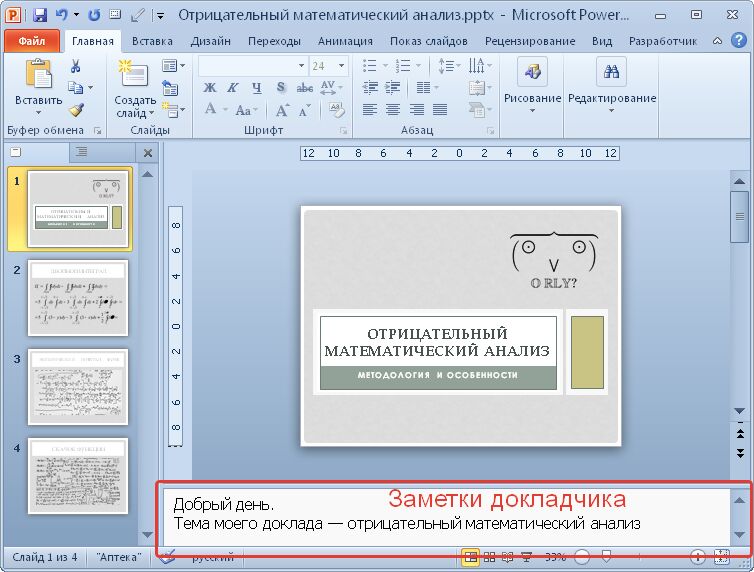
Task: Click the Undo arrow icon
Action: pos(63,15)
